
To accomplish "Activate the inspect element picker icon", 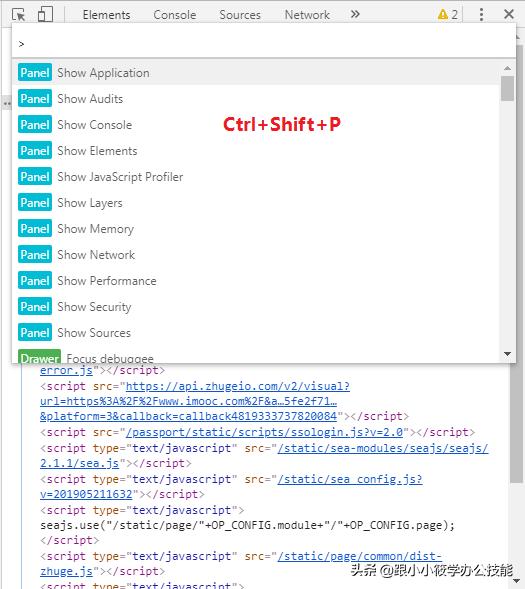I will click(18, 15).
